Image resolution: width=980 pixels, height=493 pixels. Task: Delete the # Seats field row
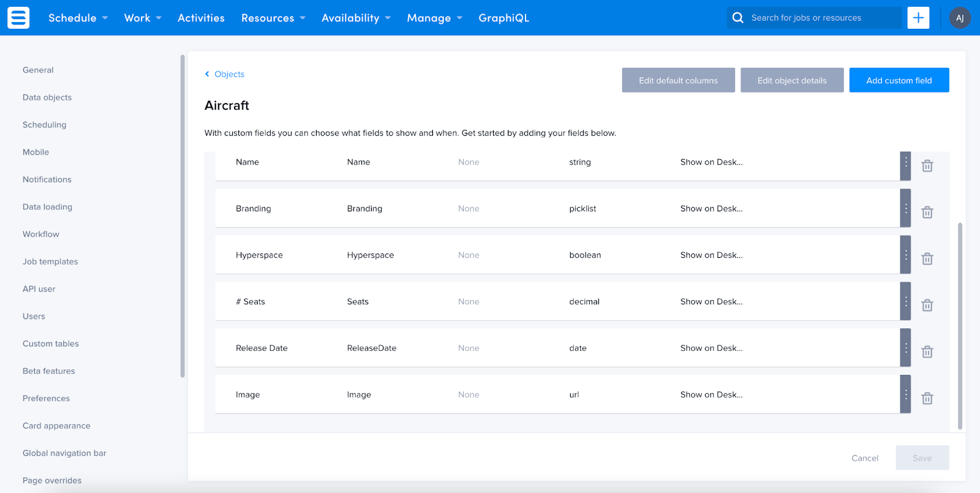[x=927, y=306]
